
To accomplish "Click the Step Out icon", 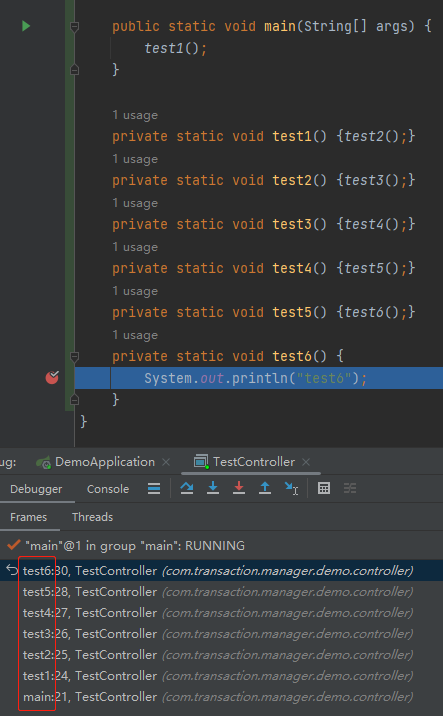I will (265, 488).
